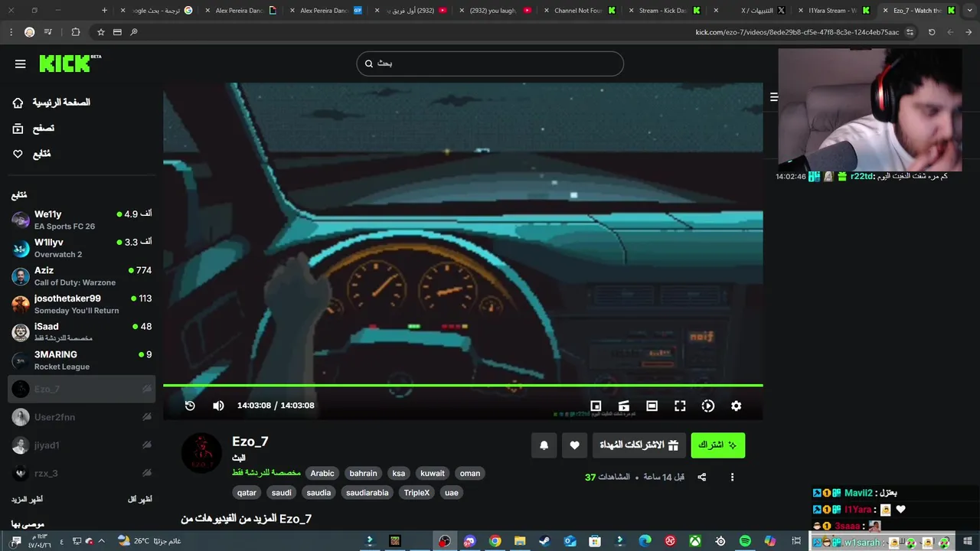Click the oman tag
Image resolution: width=980 pixels, height=551 pixels.
[x=470, y=473]
